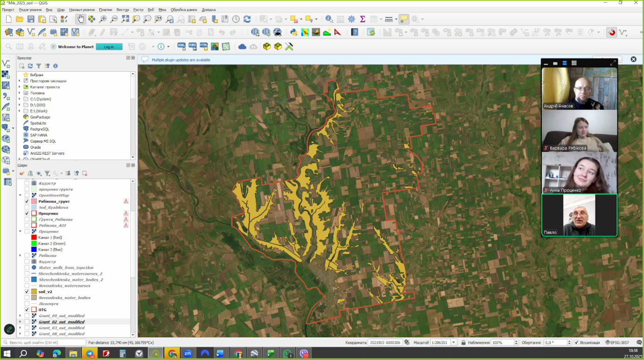Toggle visibility of the OTG layer

point(27,310)
